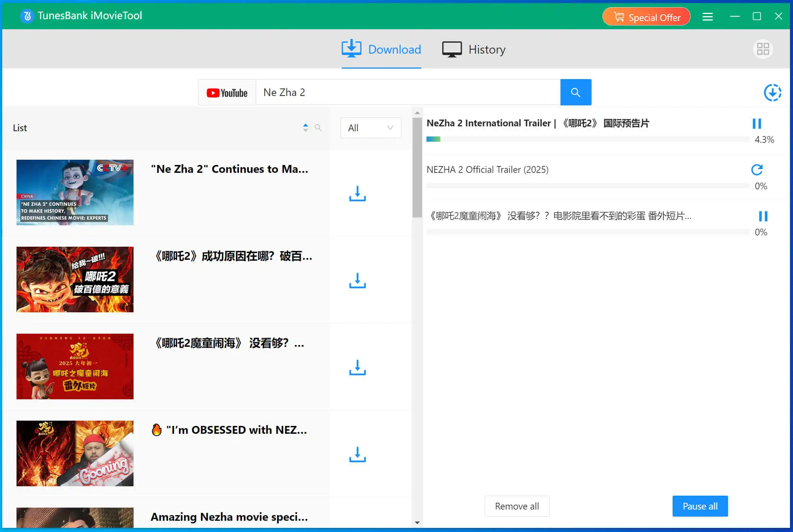This screenshot has height=532, width=793.
Task: Download the 哪吒2魔童闹海 没看够 video
Action: pos(357,367)
